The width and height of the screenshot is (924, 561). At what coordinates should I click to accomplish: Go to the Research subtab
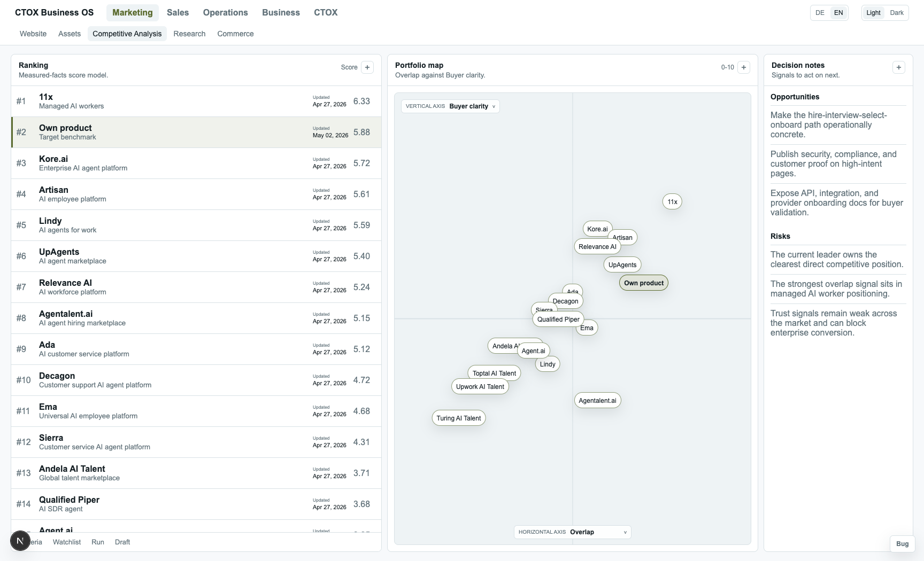189,34
